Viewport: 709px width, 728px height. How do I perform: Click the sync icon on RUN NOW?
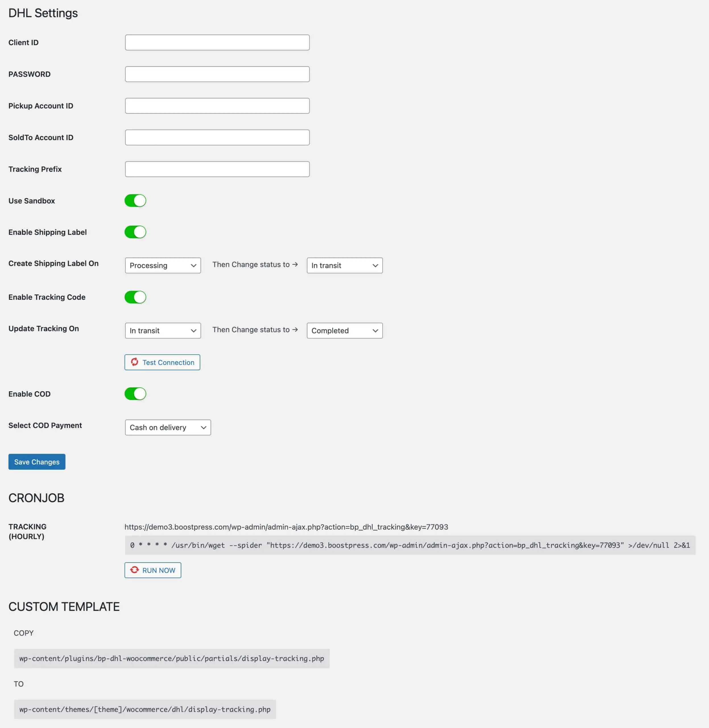pos(135,570)
